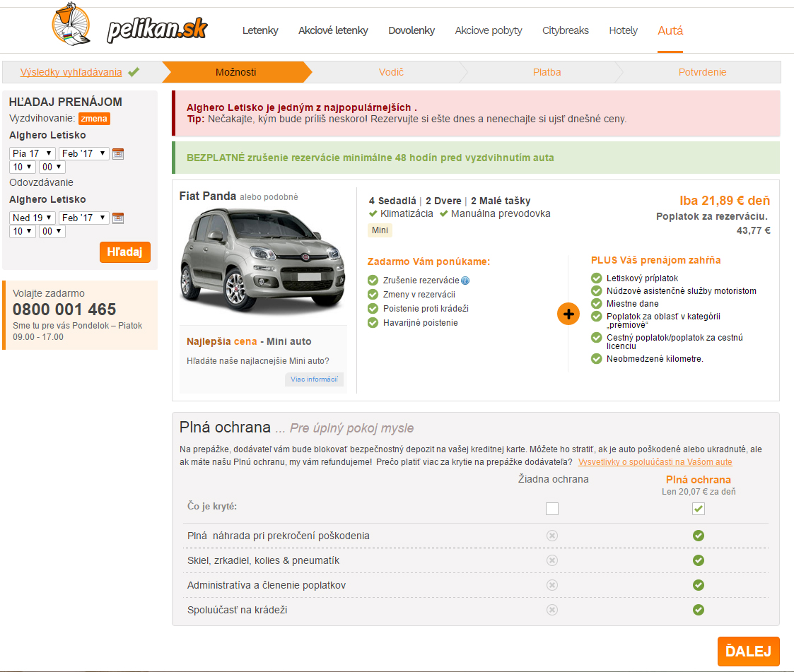Viewport: 794px width, 672px height.
Task: Open drop-off month dropdown Feb '17
Action: click(x=84, y=218)
